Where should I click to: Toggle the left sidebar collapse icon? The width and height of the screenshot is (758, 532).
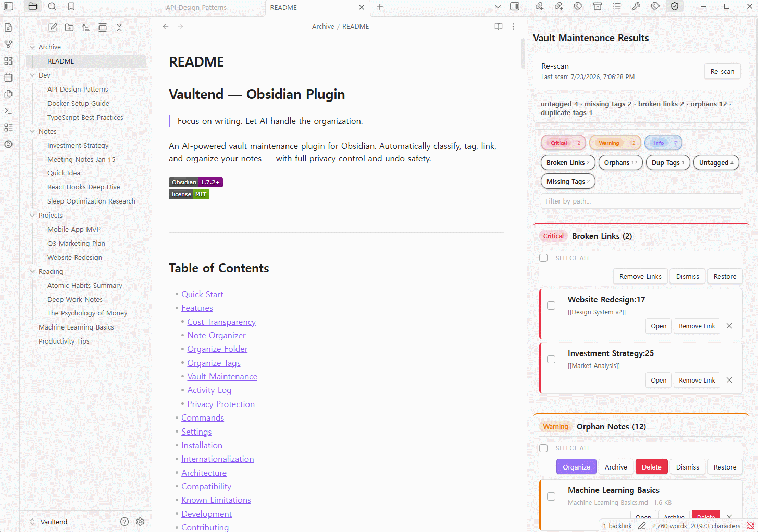tap(8, 6)
